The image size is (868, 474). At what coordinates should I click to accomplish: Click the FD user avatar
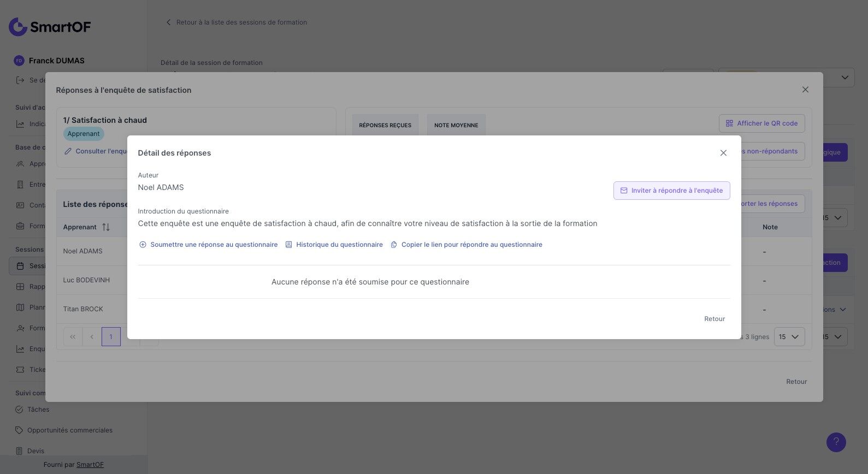(x=19, y=61)
